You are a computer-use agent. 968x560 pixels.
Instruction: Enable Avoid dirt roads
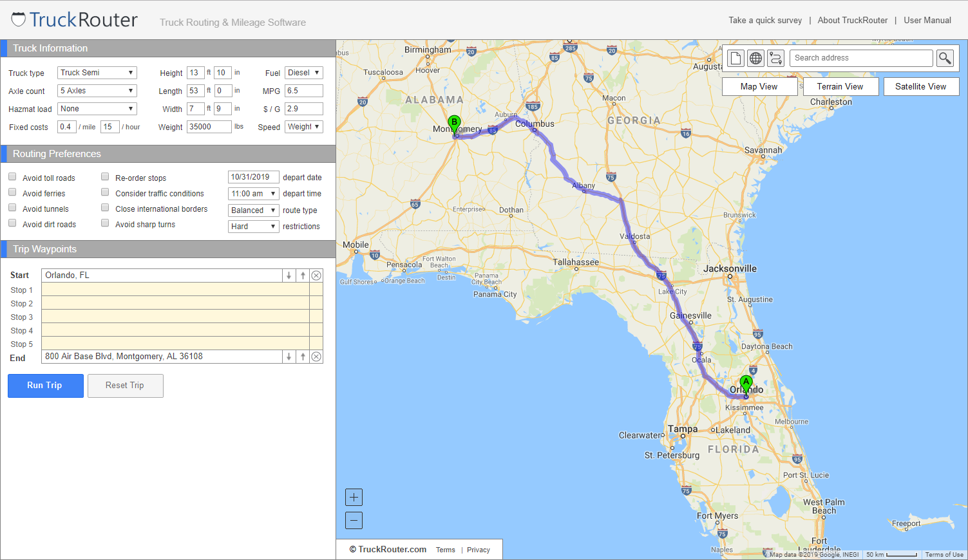click(12, 223)
